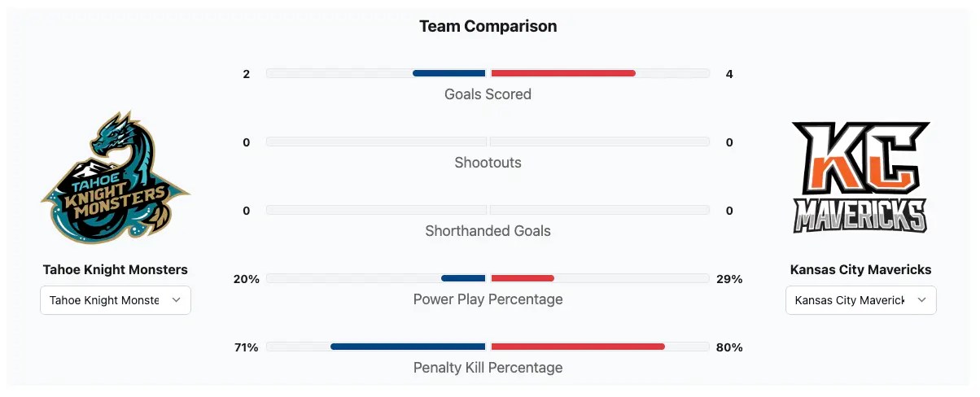Image resolution: width=980 pixels, height=397 pixels.
Task: Open the Tahoe Knight Monsters team dropdown
Action: pyautogui.click(x=116, y=300)
